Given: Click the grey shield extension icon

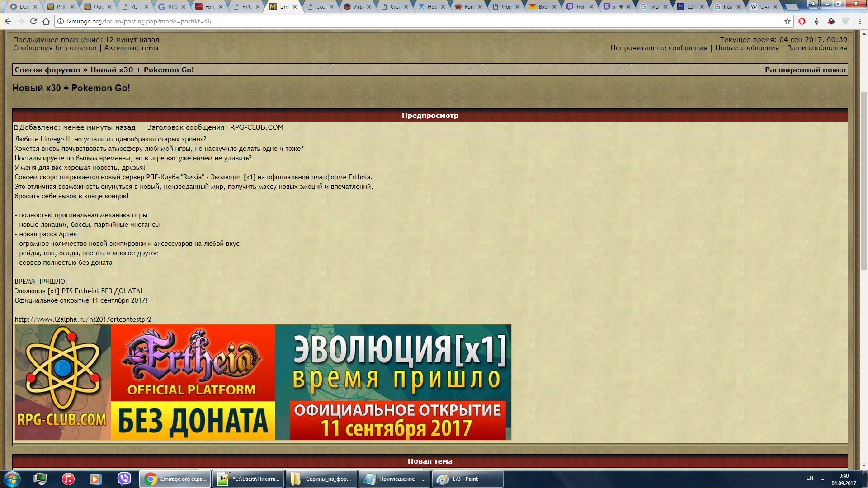Looking at the screenshot, I should tap(845, 21).
